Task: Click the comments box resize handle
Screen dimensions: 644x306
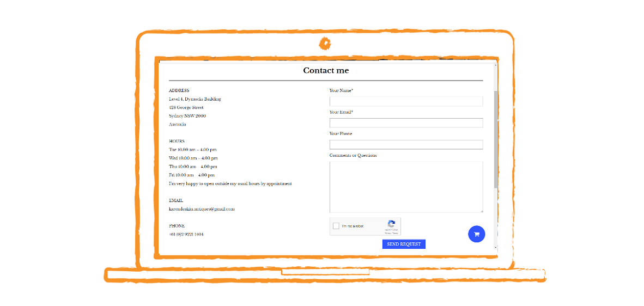Action: [x=481, y=211]
